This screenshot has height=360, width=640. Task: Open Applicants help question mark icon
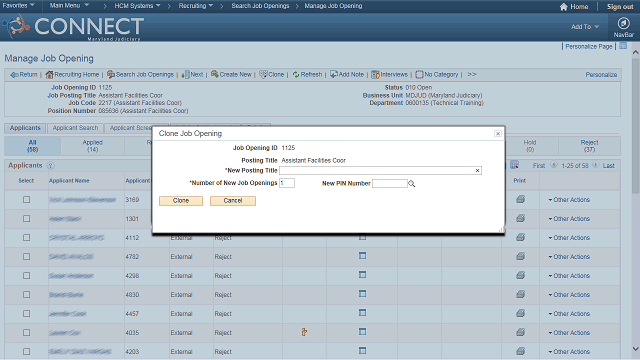click(50, 165)
